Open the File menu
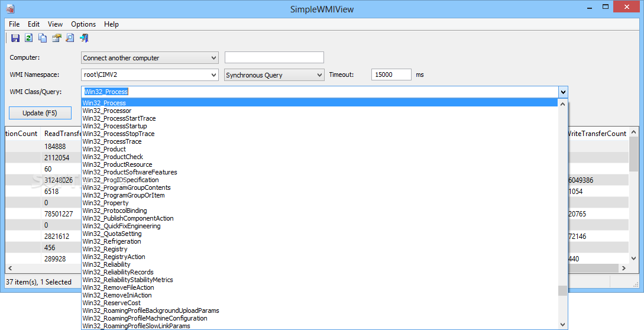Viewport: 644px width, 330px height. tap(14, 24)
